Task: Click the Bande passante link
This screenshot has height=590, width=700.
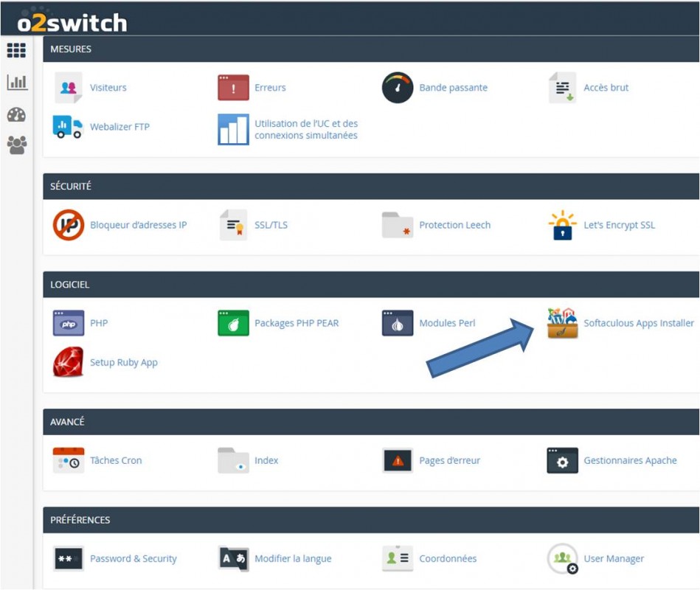Action: coord(453,88)
